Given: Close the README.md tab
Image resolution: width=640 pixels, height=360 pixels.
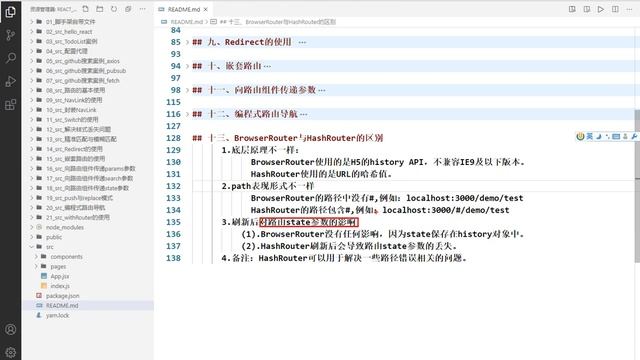Looking at the screenshot, I should click(206, 9).
